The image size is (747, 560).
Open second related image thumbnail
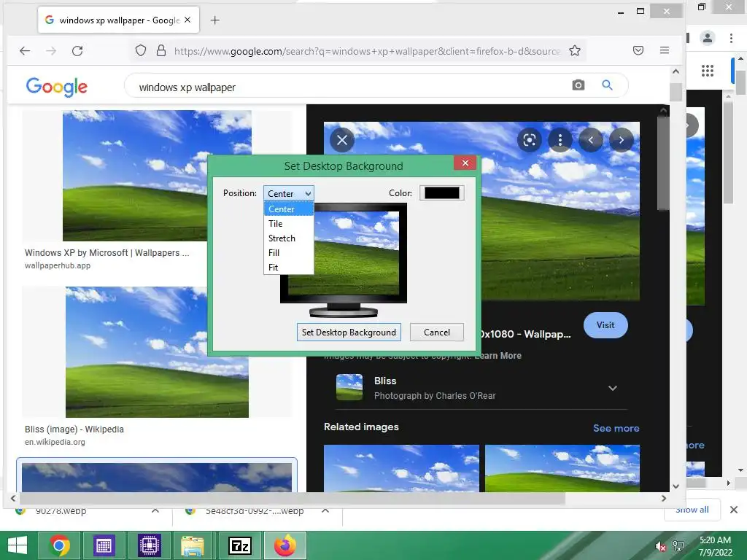tap(562, 468)
